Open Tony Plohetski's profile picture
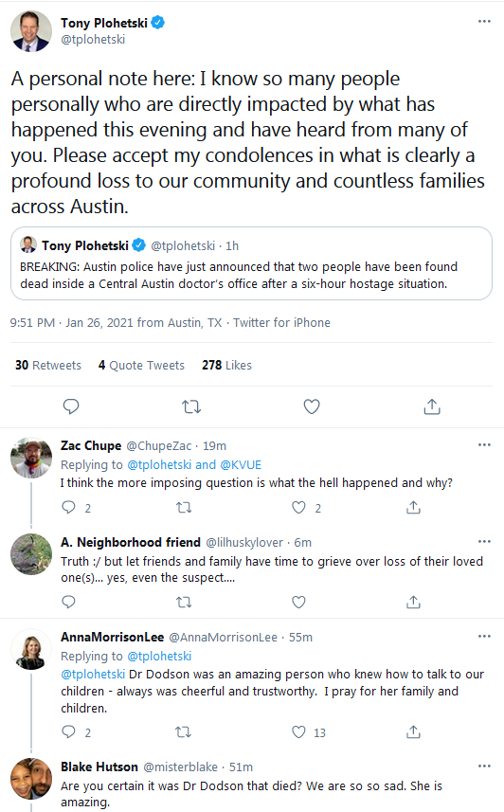Viewport: 504px width, 812px height. coord(31,31)
